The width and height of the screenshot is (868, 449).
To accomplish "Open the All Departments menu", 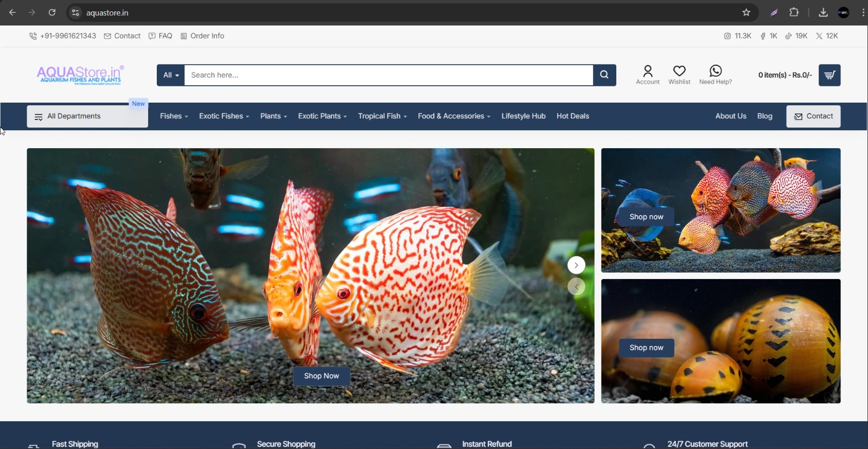I will [x=87, y=116].
